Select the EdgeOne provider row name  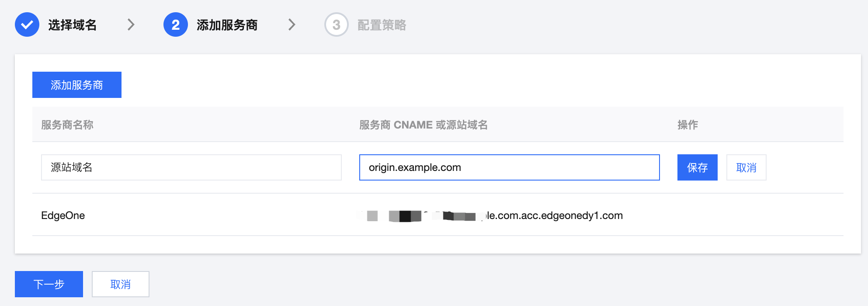pos(63,216)
